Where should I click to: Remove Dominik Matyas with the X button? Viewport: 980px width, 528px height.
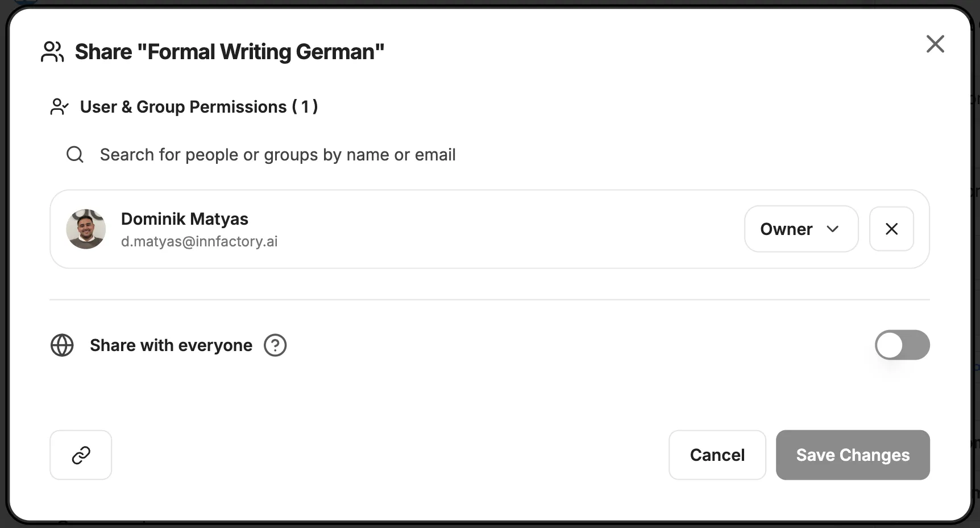[x=891, y=229]
